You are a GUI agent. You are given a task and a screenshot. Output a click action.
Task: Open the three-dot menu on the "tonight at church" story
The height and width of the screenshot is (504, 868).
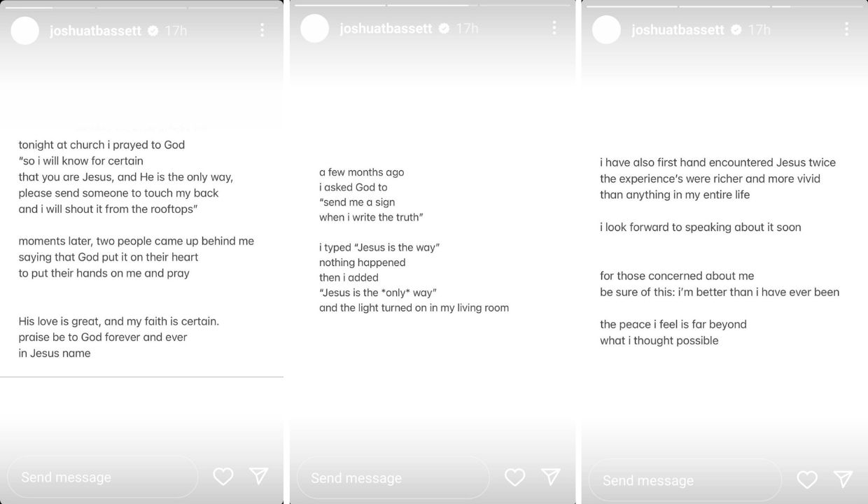coord(262,30)
